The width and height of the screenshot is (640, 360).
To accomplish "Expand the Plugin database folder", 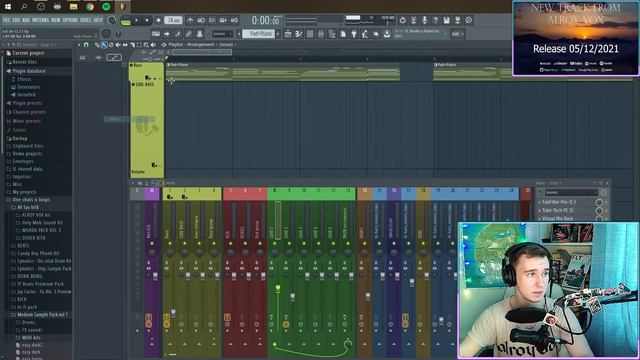I will [29, 71].
